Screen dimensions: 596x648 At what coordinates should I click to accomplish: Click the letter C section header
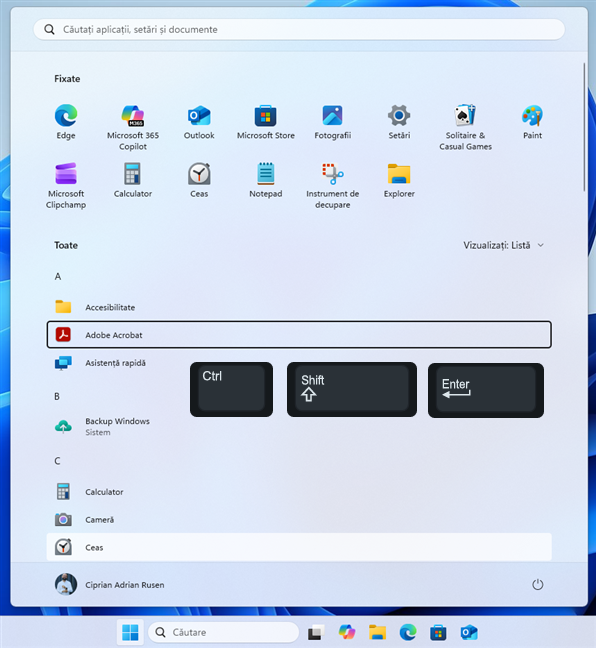pos(57,461)
